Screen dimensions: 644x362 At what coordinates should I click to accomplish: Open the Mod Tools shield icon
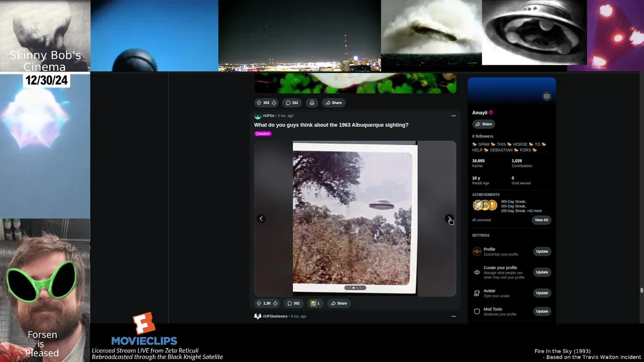pos(477,312)
